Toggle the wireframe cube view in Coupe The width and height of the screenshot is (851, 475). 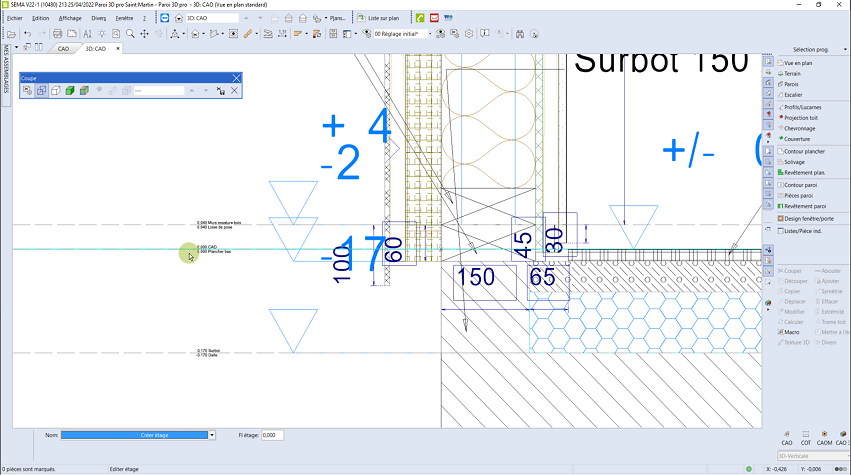point(42,91)
